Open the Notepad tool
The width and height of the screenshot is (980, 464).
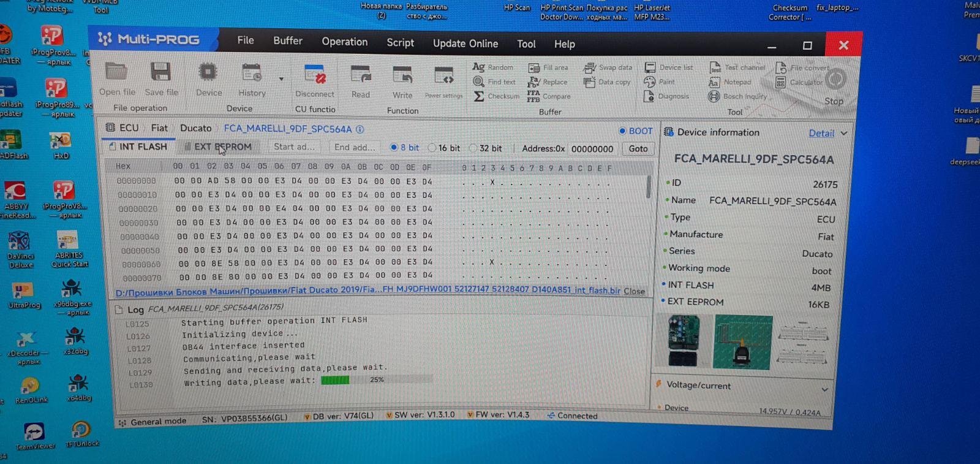tap(730, 82)
